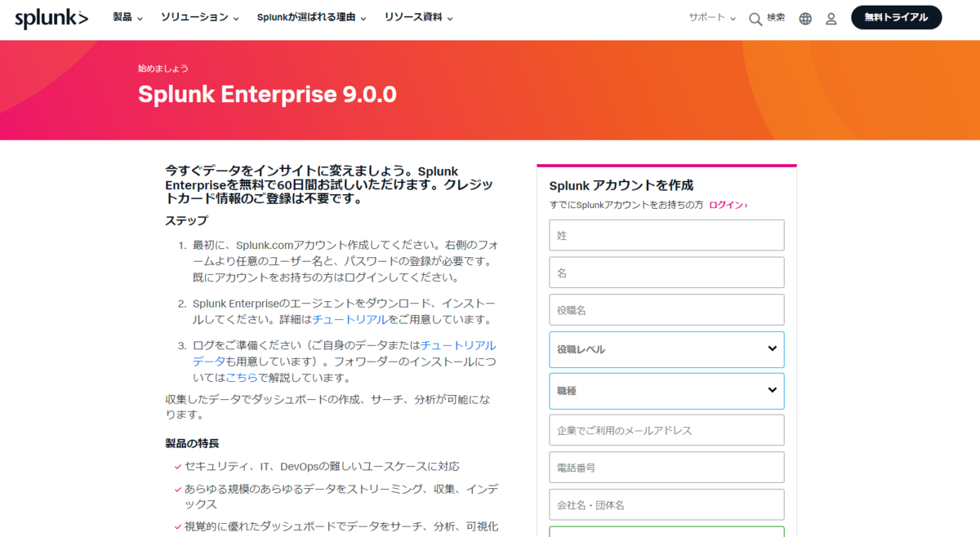Image resolution: width=980 pixels, height=537 pixels.
Task: Open the 役職レベル dropdown
Action: point(666,349)
